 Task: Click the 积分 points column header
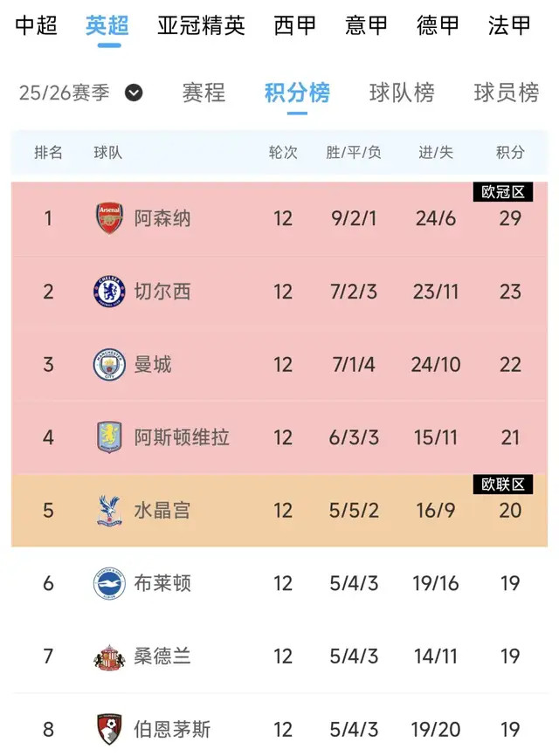pos(510,153)
